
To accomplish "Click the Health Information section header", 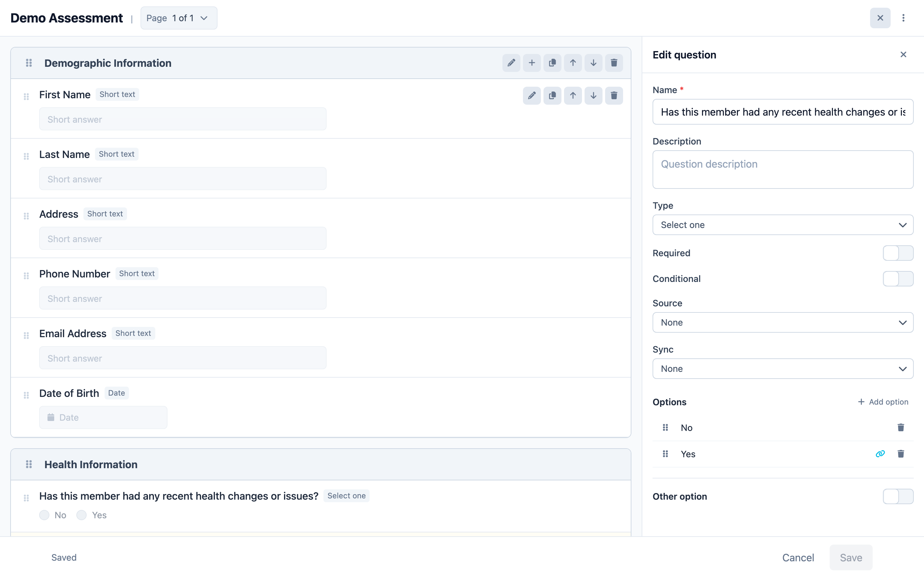I will point(321,464).
